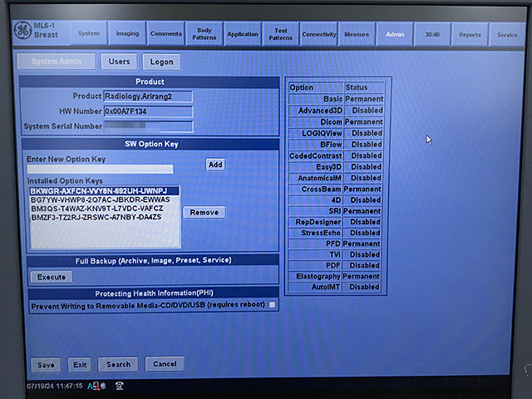Screen dimensions: 532x399
Task: Select key BG7YW-VHWP8-2O7AC-JBKDR-EWWAS
Action: (x=104, y=199)
